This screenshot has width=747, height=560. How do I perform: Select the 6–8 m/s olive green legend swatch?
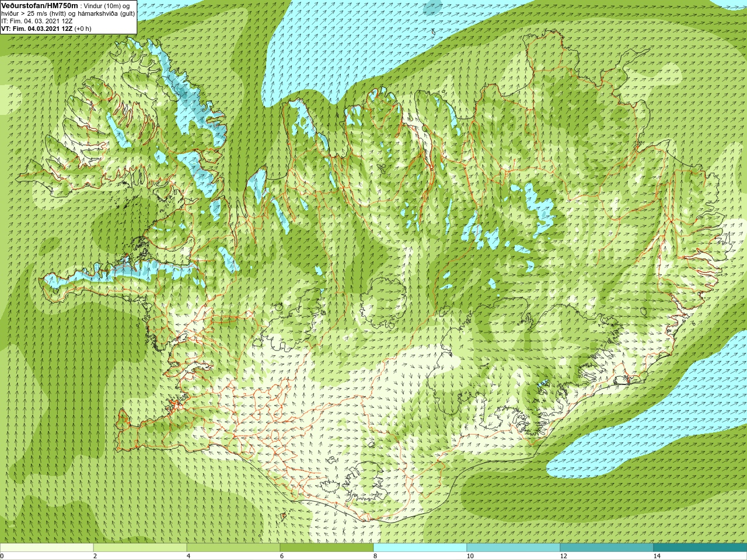pos(327,548)
